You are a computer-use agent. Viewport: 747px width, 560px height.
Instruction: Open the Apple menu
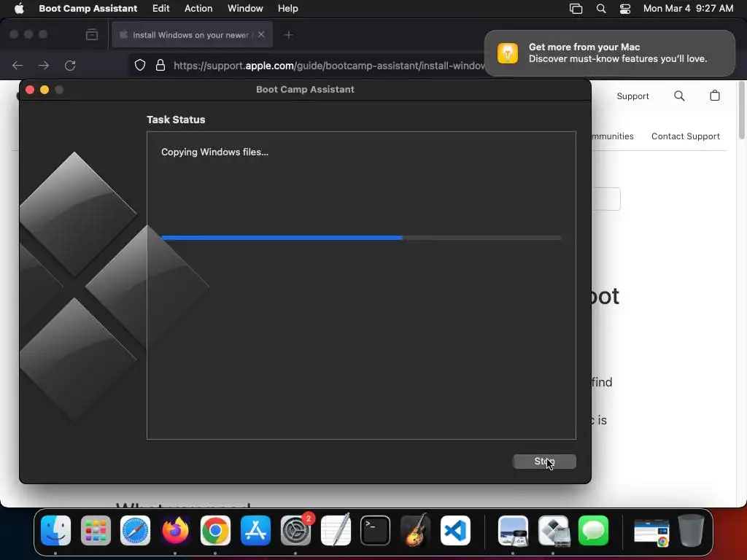point(19,8)
